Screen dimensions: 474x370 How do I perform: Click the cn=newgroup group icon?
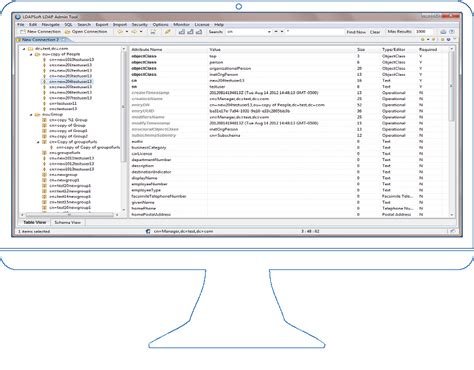click(44, 175)
